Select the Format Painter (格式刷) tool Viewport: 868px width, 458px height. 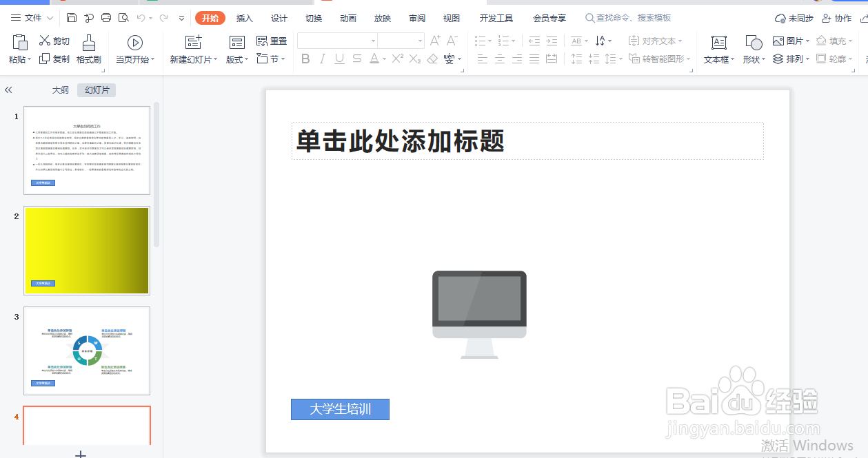click(88, 48)
